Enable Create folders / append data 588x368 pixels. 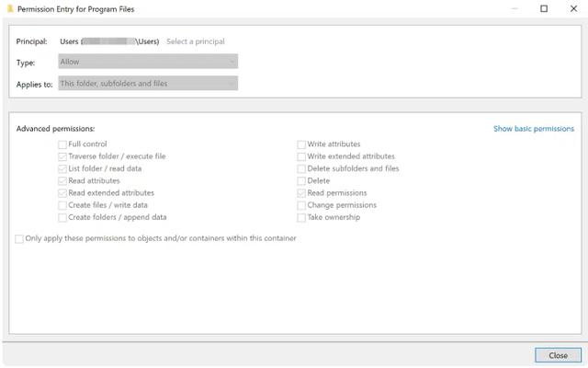(62, 217)
